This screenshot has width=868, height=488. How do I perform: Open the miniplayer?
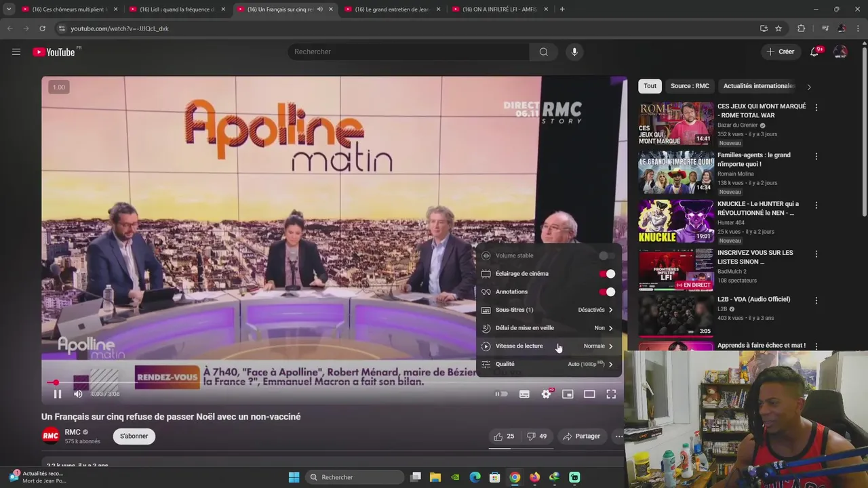(568, 394)
